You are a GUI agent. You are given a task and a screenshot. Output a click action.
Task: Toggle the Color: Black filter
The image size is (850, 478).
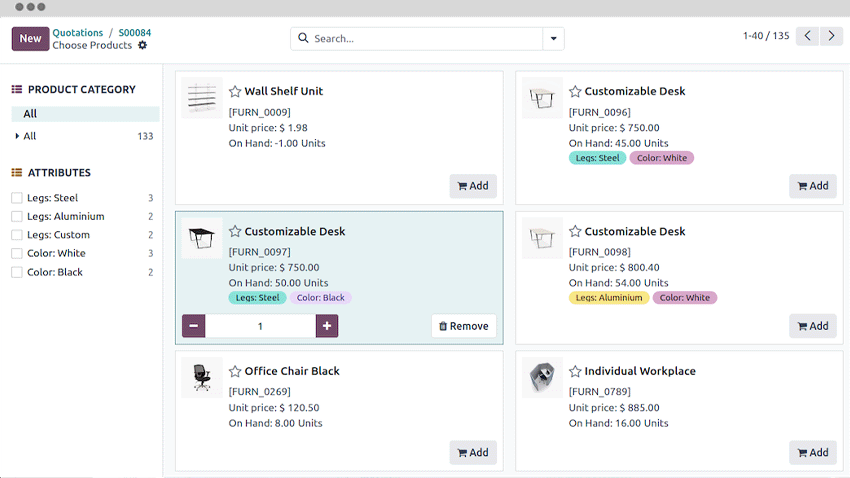pos(16,272)
